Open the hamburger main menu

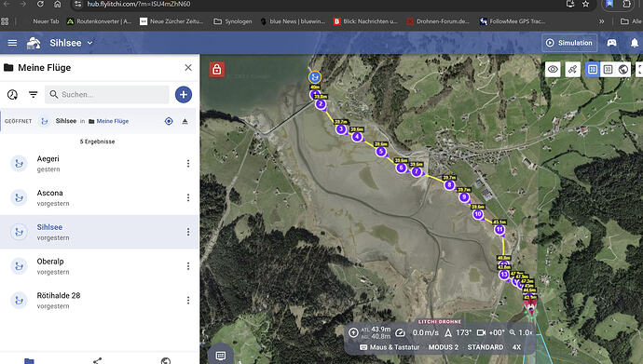tap(12, 43)
